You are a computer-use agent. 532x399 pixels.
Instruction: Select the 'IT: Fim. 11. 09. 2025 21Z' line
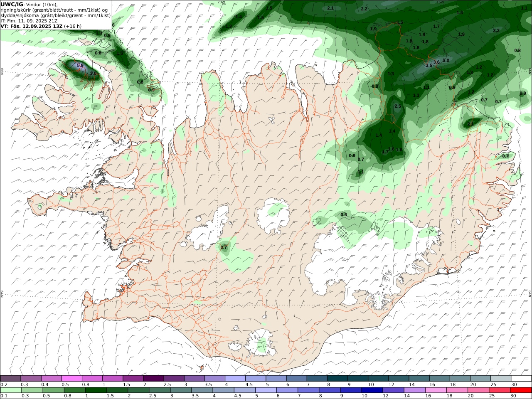pyautogui.click(x=29, y=20)
